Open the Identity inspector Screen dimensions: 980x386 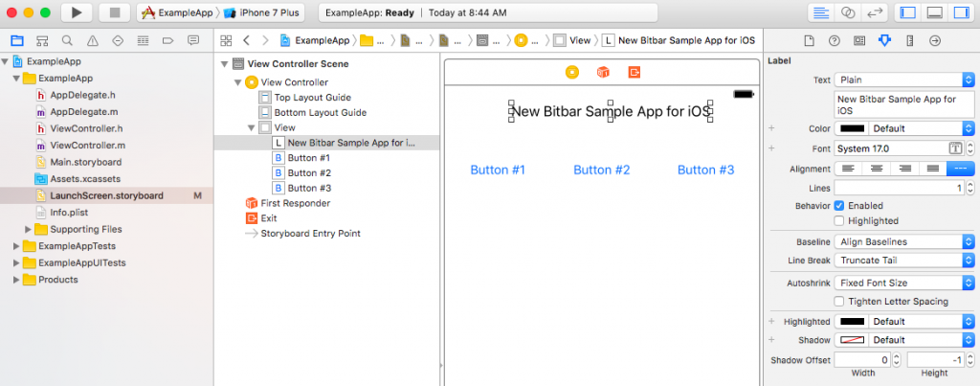[859, 40]
